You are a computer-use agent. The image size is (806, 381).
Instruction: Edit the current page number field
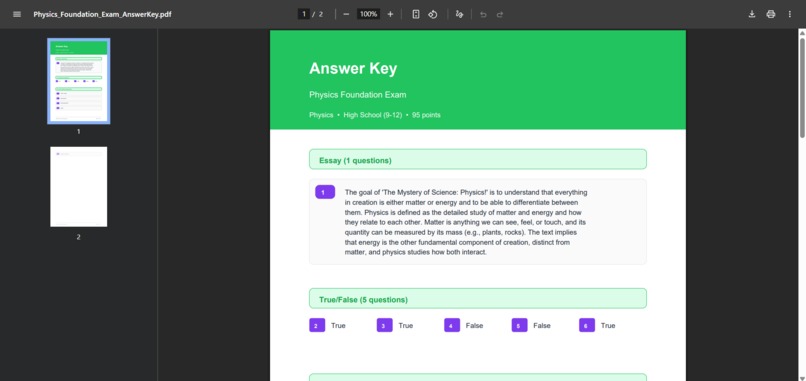point(304,14)
